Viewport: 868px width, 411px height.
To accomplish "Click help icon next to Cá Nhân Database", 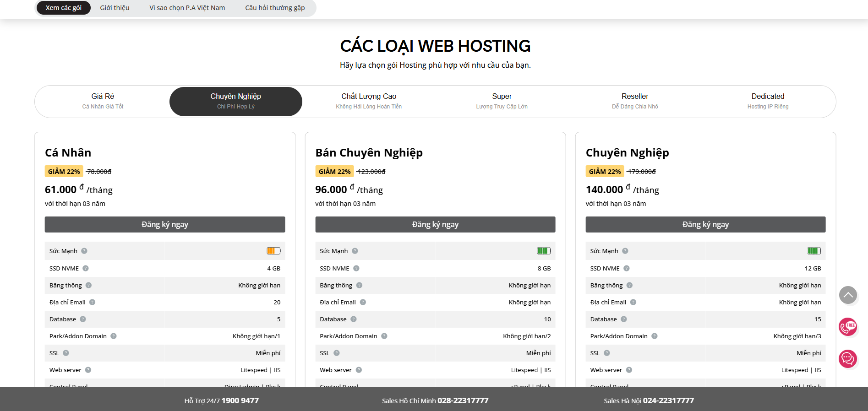I will [83, 319].
